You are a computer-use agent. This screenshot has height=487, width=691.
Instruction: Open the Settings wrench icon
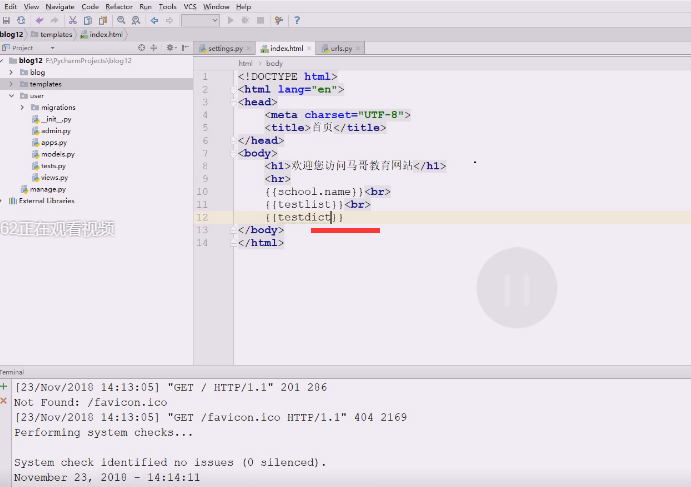279,20
